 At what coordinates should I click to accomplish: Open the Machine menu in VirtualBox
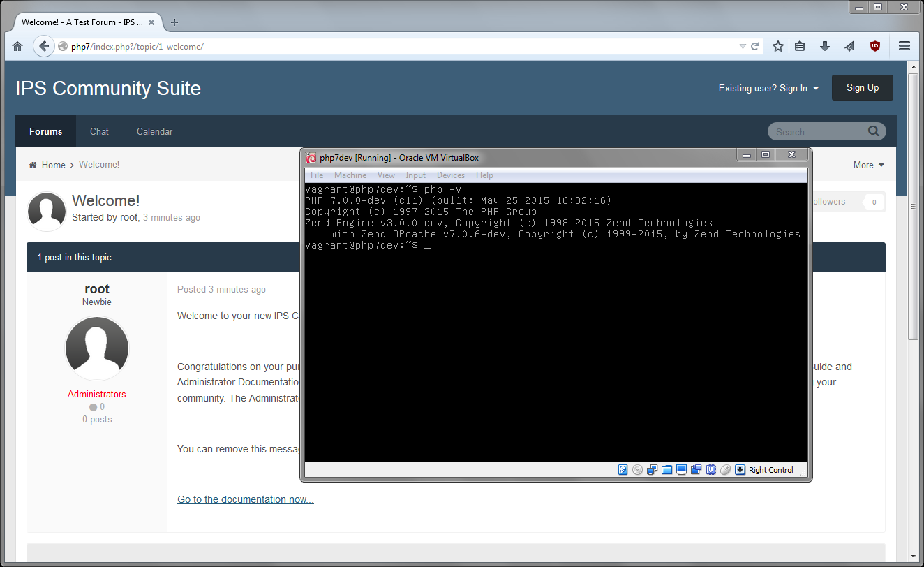tap(350, 175)
